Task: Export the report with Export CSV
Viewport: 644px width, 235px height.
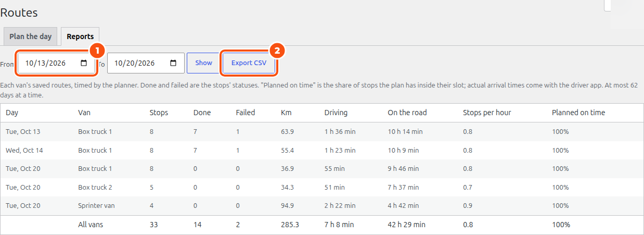Action: [x=249, y=63]
